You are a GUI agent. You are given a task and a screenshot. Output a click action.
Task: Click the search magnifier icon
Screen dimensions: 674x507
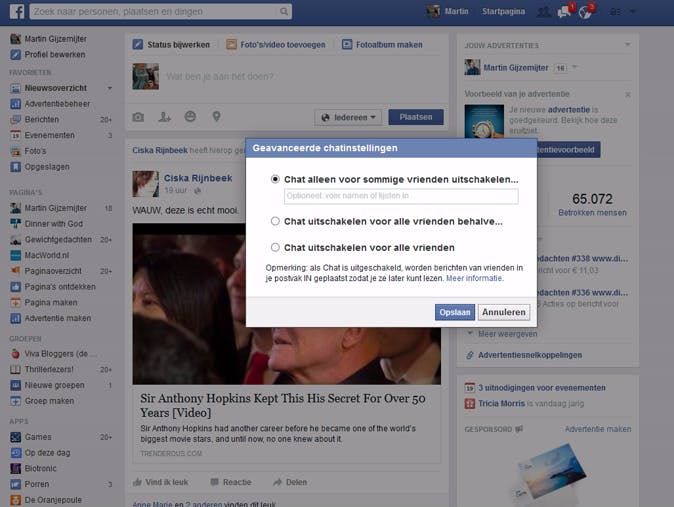coord(284,12)
